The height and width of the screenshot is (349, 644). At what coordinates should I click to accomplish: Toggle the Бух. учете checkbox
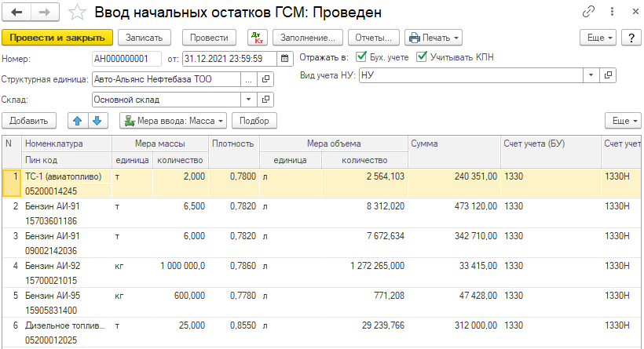[361, 57]
